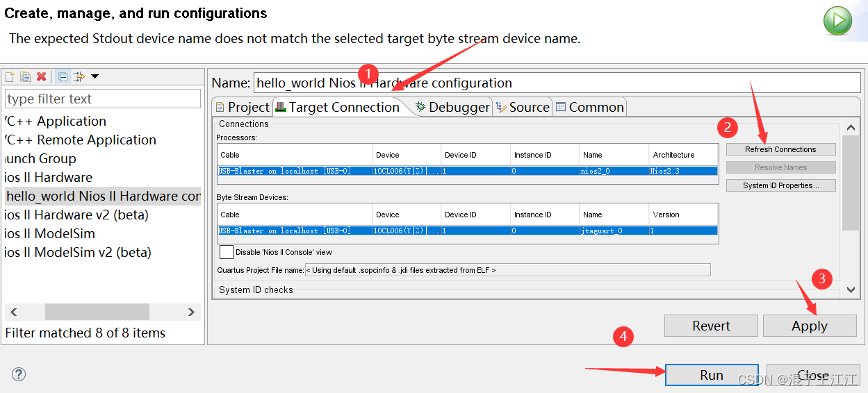The image size is (868, 393).
Task: Click the help question mark icon
Action: [19, 375]
